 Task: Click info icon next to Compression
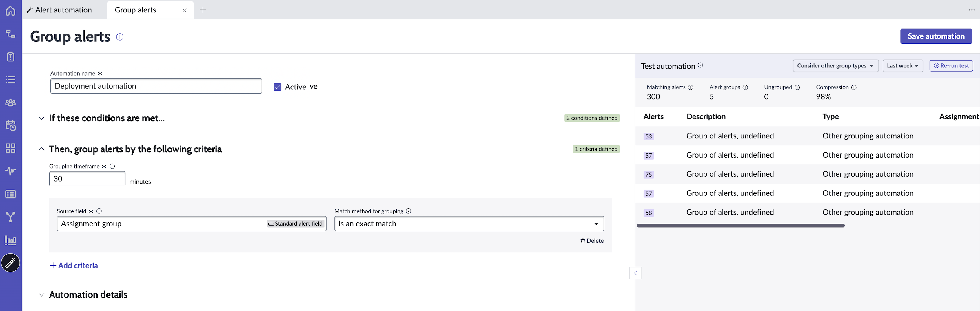854,87
